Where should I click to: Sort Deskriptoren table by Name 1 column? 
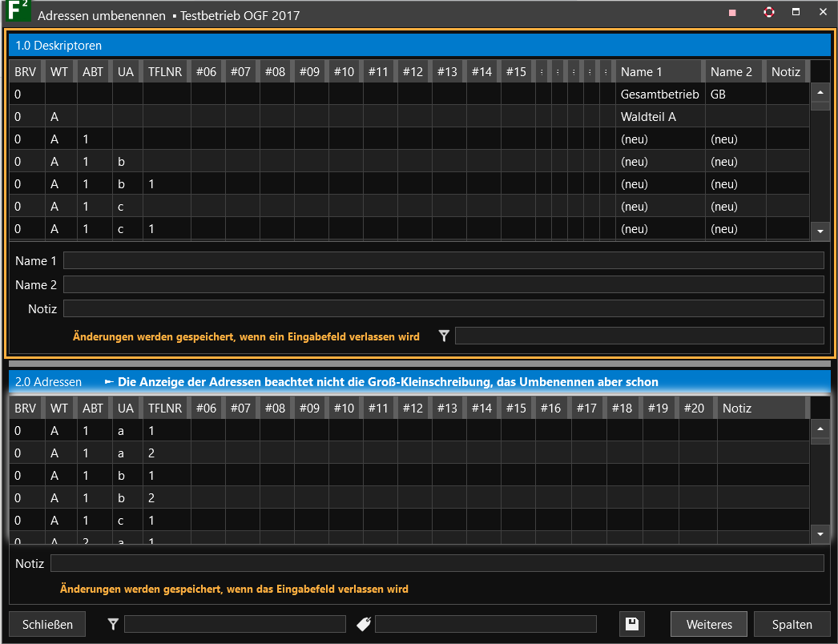coord(659,72)
